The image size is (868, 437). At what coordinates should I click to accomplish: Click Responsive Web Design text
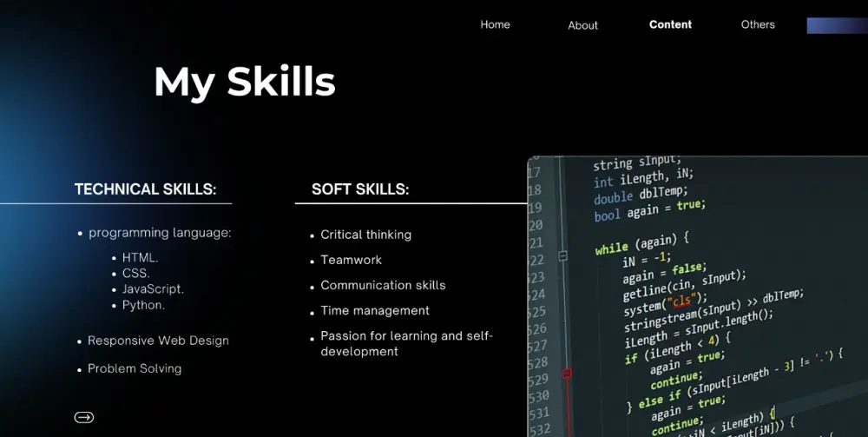click(158, 341)
